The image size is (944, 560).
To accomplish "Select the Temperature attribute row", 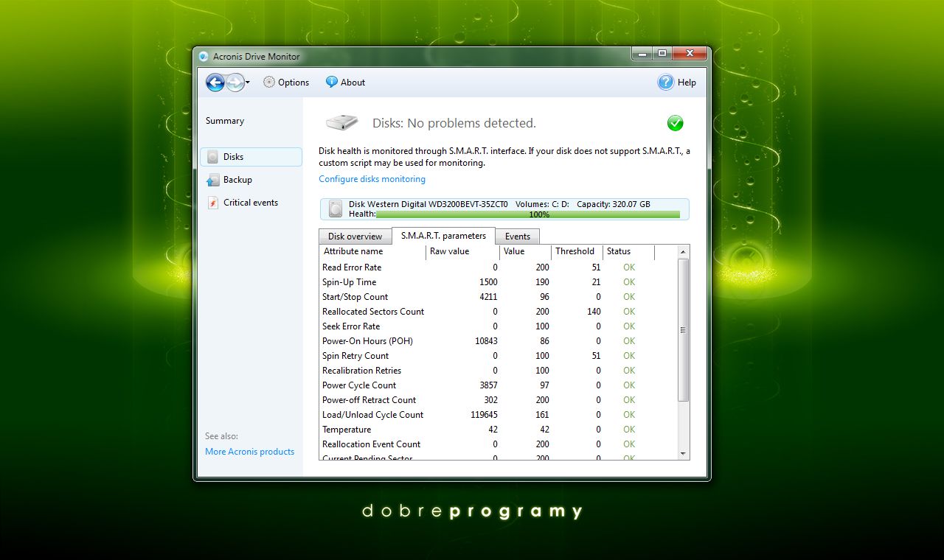I will coord(498,430).
